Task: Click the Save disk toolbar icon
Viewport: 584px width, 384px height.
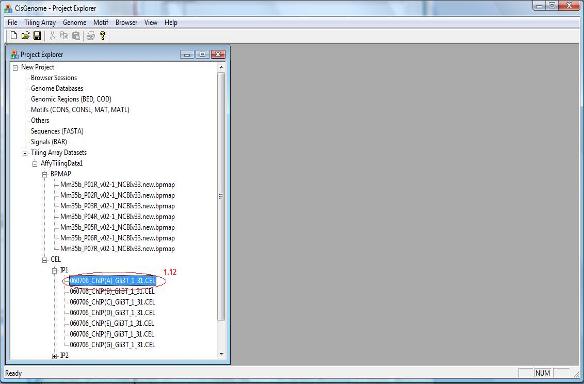Action: 37,36
